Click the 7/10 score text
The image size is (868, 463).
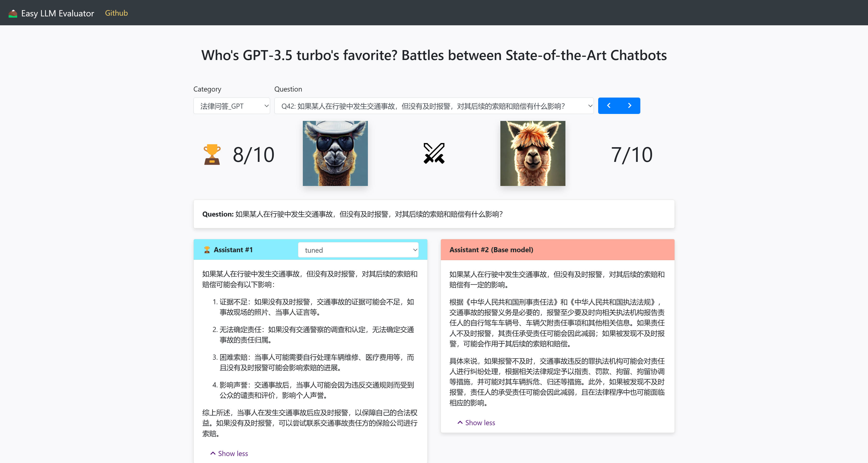[631, 155]
